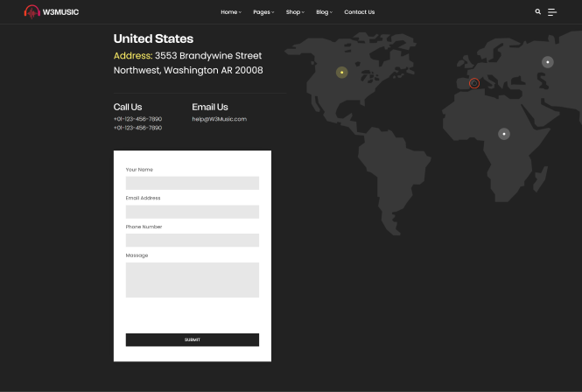
Task: Select the yellow map marker on North America
Action: (x=341, y=72)
